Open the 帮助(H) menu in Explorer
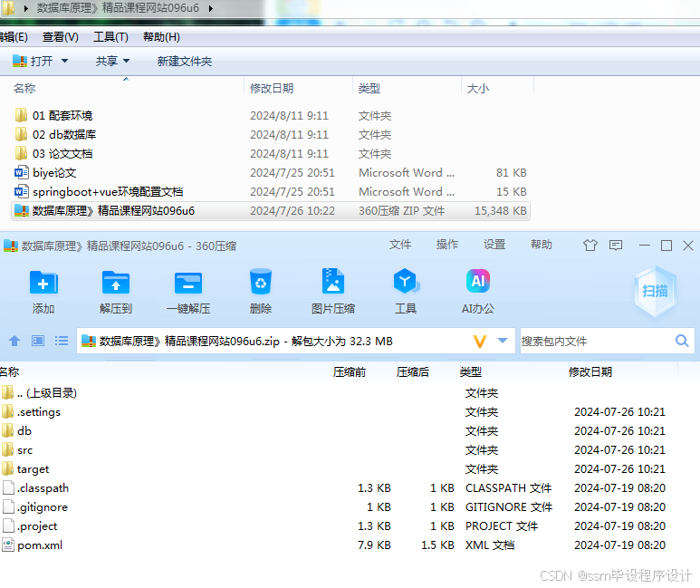The height and width of the screenshot is (588, 700). [x=161, y=37]
